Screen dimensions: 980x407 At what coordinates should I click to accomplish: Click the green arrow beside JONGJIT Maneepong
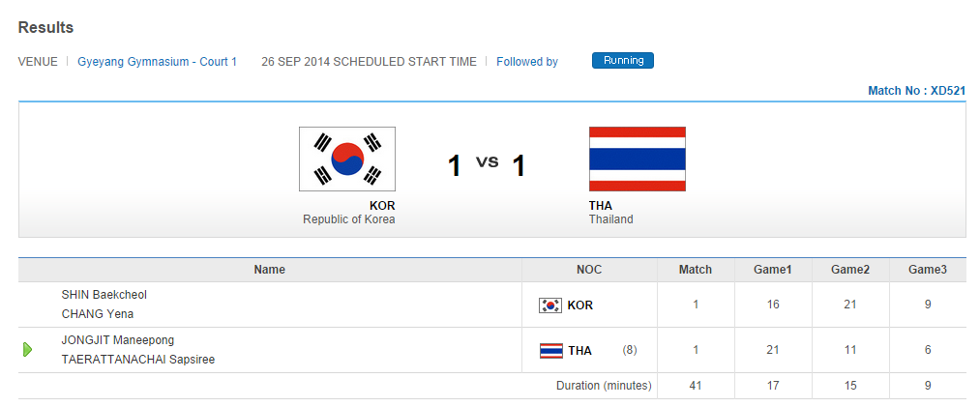pyautogui.click(x=28, y=349)
